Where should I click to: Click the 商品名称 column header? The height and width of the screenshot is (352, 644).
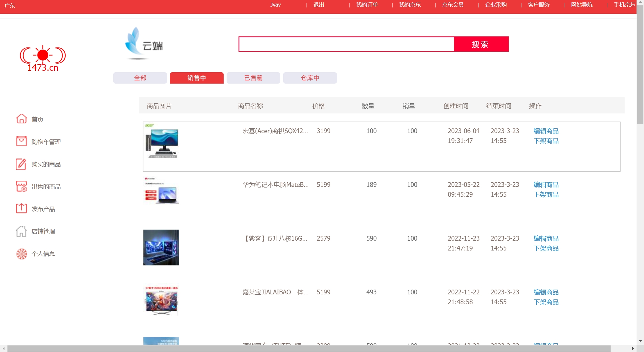(250, 106)
